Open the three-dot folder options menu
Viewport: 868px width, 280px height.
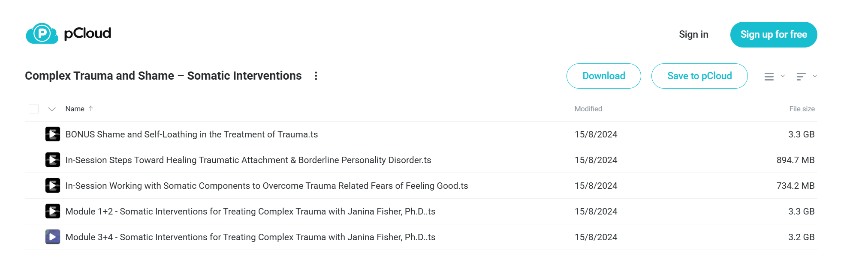[x=316, y=76]
